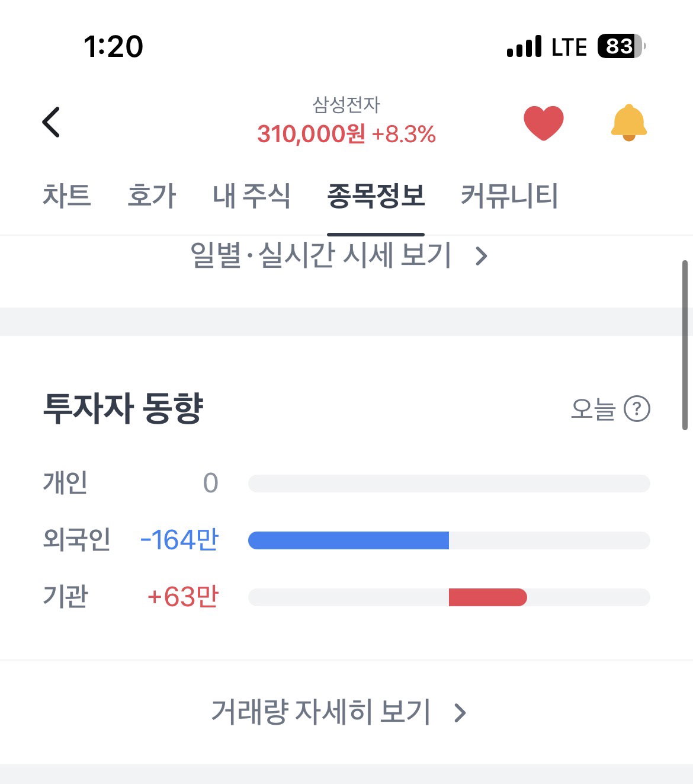Select the 종목정보 tab

pos(376,196)
